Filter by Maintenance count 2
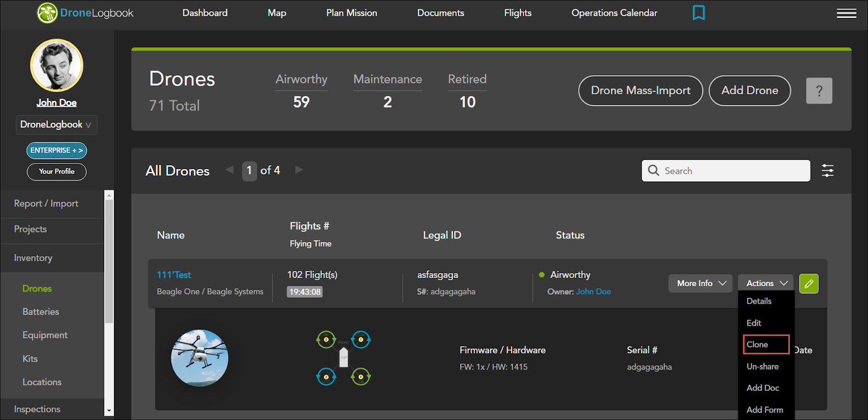The height and width of the screenshot is (420, 868). 387,102
